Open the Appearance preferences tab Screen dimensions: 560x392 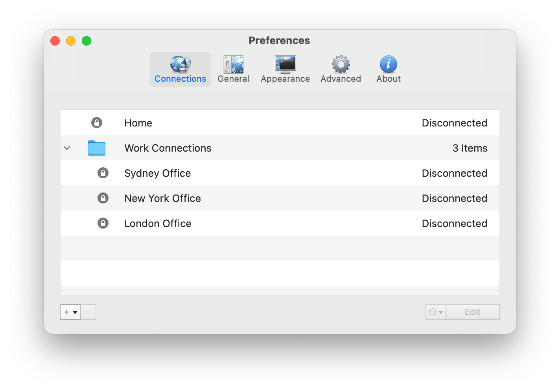coord(286,70)
